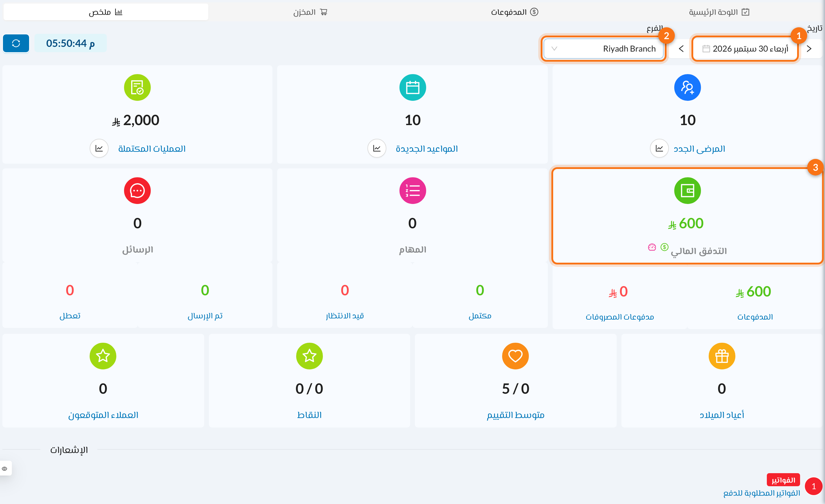This screenshot has width=825, height=504.
Task: Open the العمليات المكتملة link
Action: 152,149
